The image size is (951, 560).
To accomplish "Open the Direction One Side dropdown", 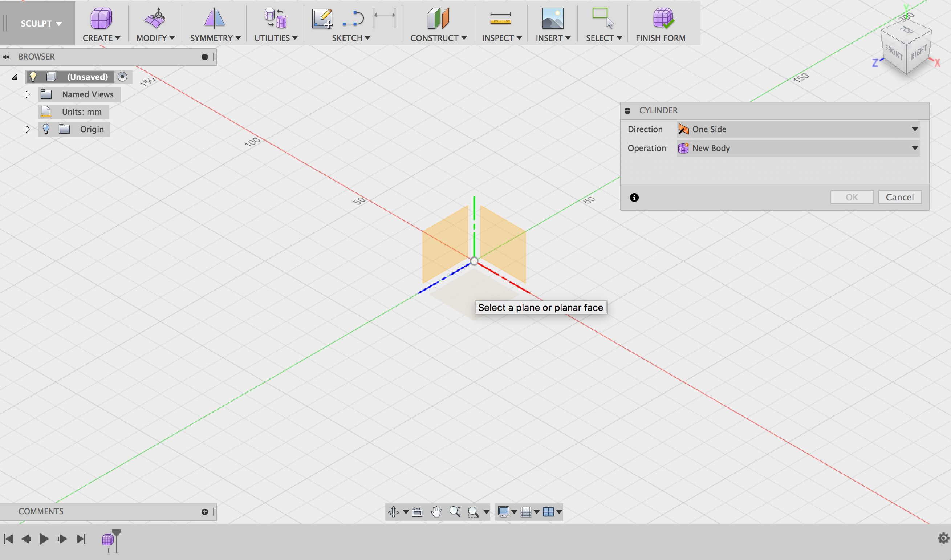I will [x=798, y=129].
